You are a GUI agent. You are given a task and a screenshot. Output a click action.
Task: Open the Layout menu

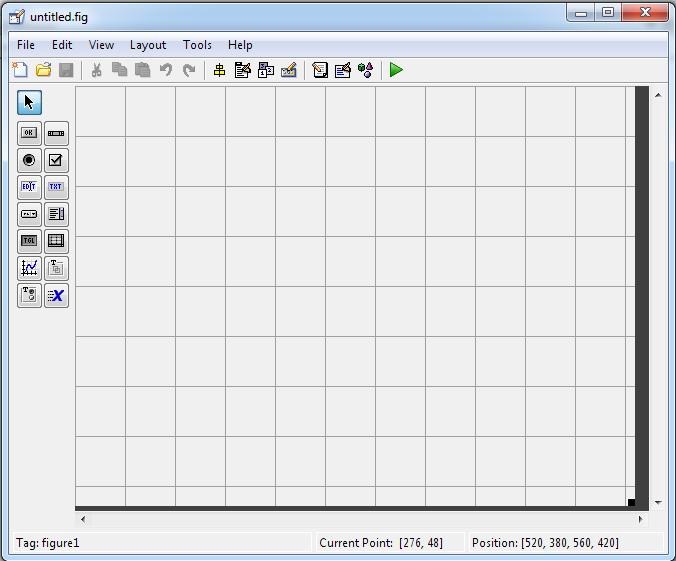148,45
